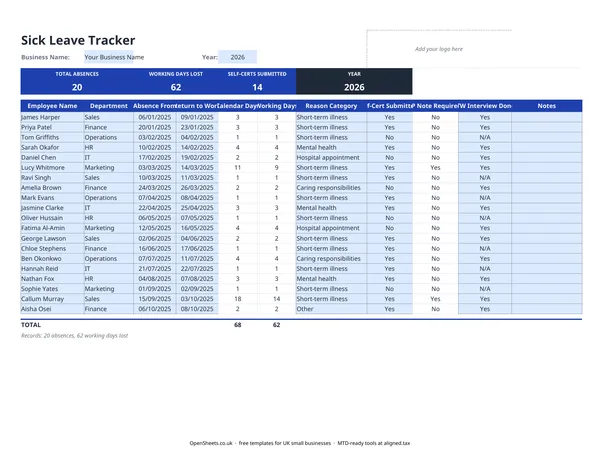
Task: Select Ben Okonkwo's Operations department cell
Action: click(109, 258)
